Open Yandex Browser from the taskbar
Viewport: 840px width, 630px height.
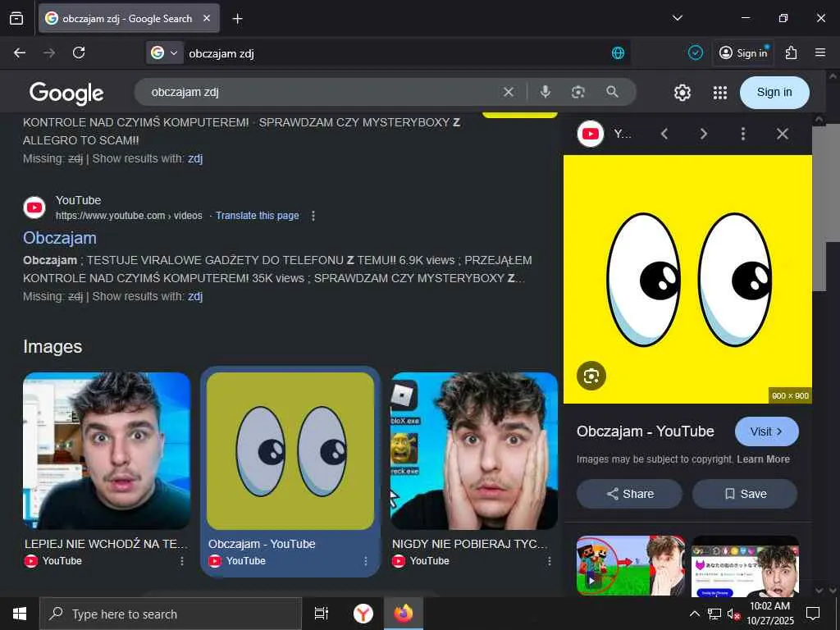[363, 614]
